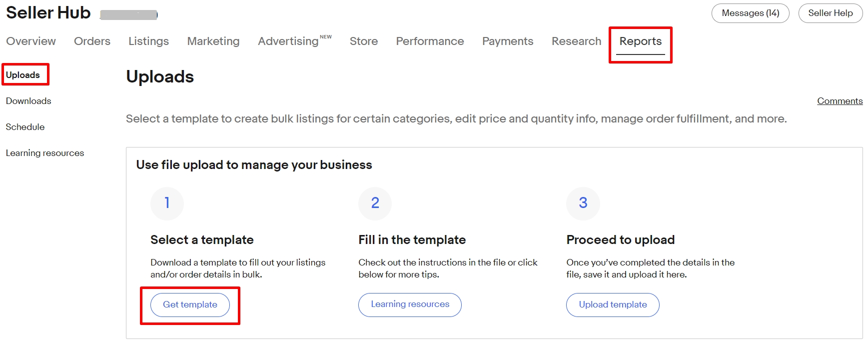Open the Schedule page

25,127
